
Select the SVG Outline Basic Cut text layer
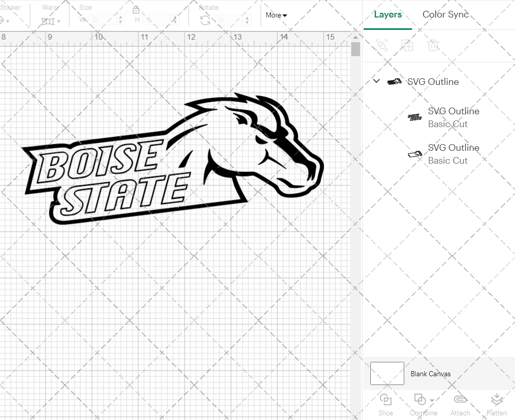tap(454, 117)
